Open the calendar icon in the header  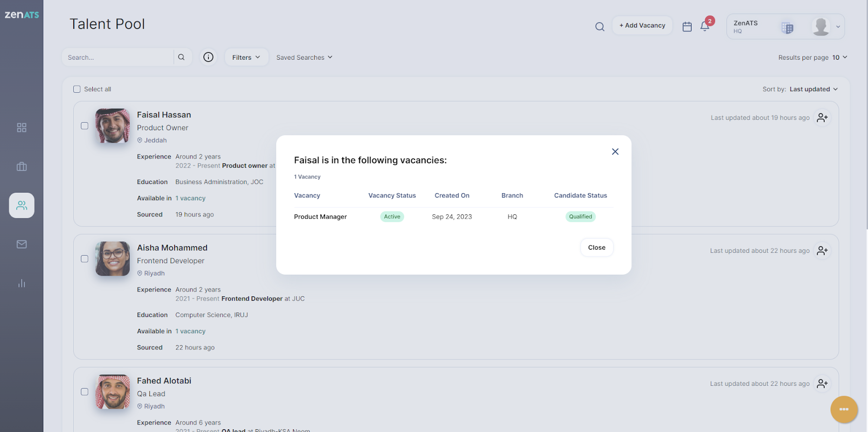pyautogui.click(x=687, y=27)
